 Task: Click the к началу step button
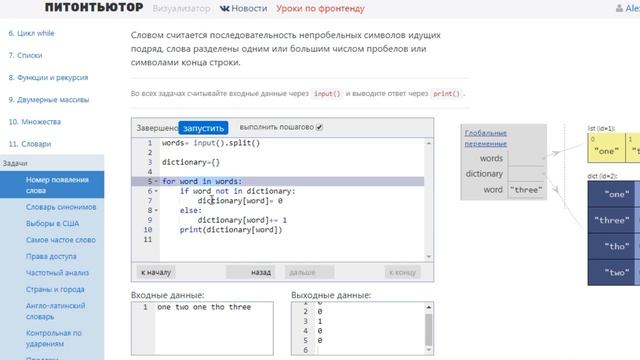click(x=156, y=272)
